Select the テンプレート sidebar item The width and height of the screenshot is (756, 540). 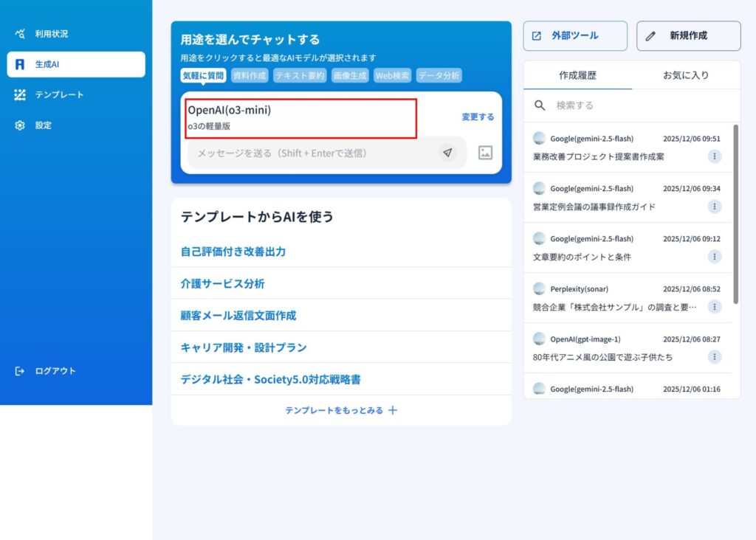(59, 95)
